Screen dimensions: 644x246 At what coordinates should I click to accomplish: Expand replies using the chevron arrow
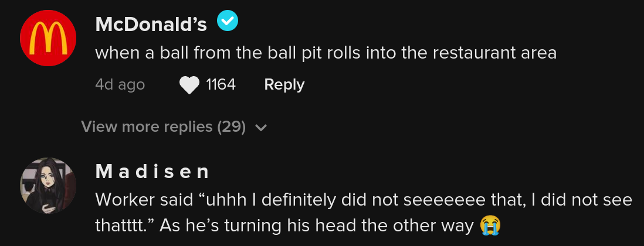click(262, 127)
